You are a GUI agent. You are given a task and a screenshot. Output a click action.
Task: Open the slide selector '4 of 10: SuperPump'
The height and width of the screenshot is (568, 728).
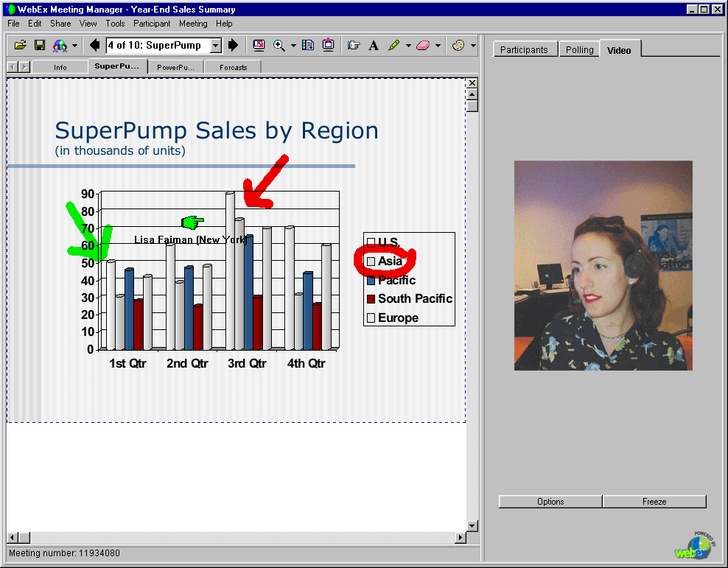tap(164, 45)
